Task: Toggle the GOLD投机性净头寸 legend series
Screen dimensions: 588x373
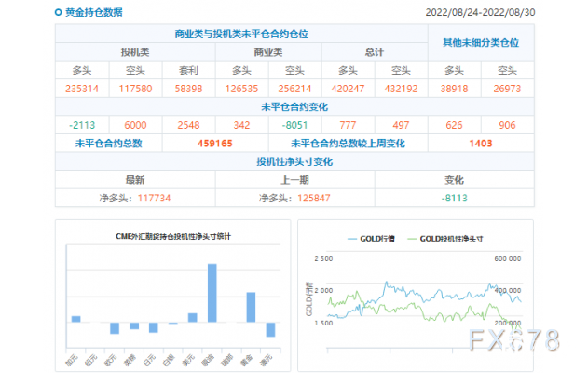Action: point(446,239)
